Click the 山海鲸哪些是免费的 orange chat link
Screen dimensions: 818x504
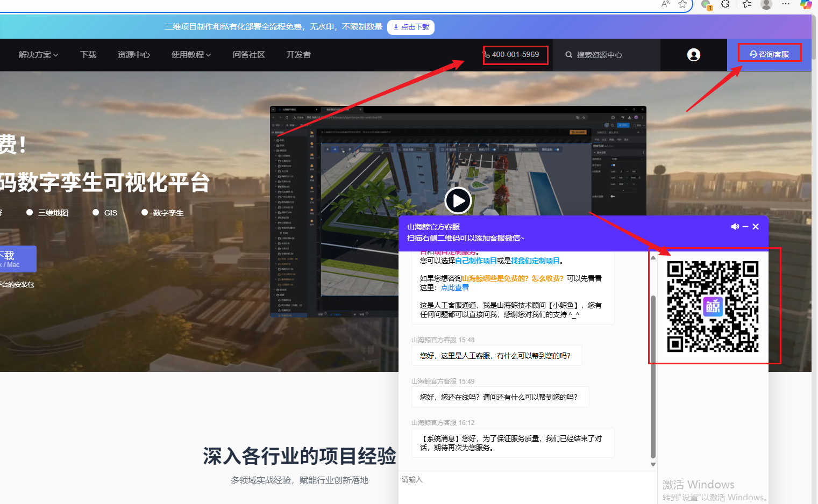point(513,278)
